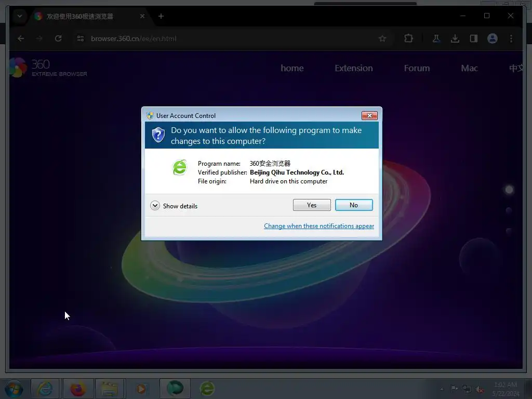Open the home menu on the 360 site
Image resolution: width=532 pixels, height=399 pixels.
[x=292, y=68]
